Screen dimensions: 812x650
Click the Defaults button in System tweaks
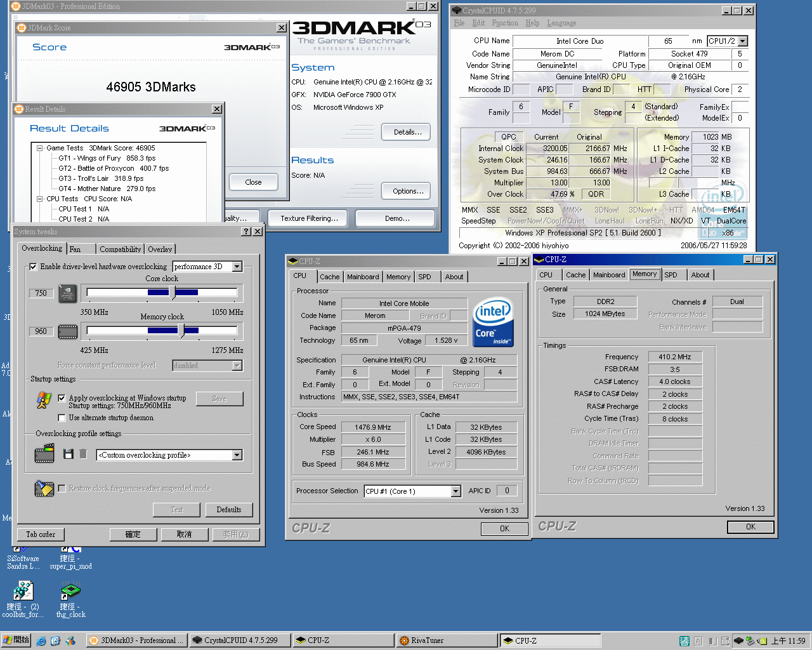(228, 510)
